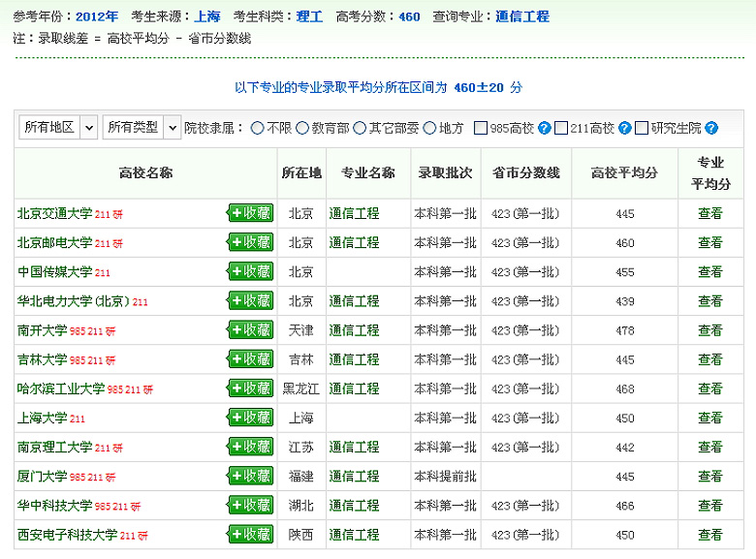Add 南京理工大学 to favorites
Image resolution: width=756 pixels, height=559 pixels.
click(x=250, y=447)
